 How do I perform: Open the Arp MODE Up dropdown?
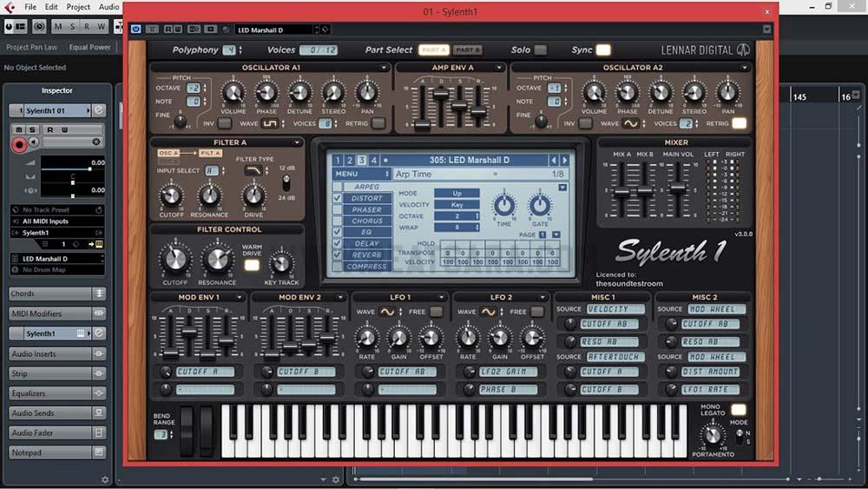tap(457, 194)
